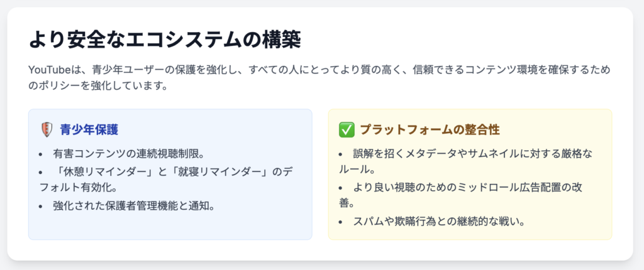Click the bullet dot before 有害コンテンツ
Image resolution: width=644 pixels, height=270 pixels.
(x=41, y=154)
